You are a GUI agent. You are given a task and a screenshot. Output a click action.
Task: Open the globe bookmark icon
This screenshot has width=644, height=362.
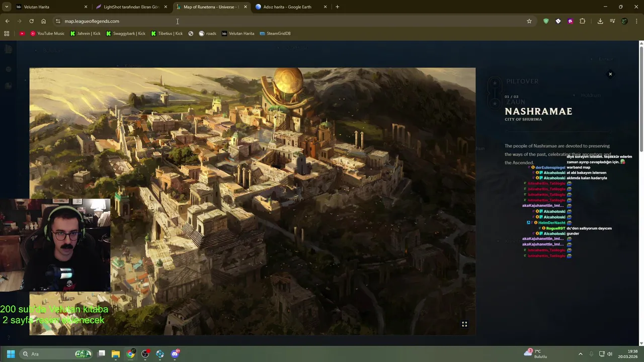[191, 34]
